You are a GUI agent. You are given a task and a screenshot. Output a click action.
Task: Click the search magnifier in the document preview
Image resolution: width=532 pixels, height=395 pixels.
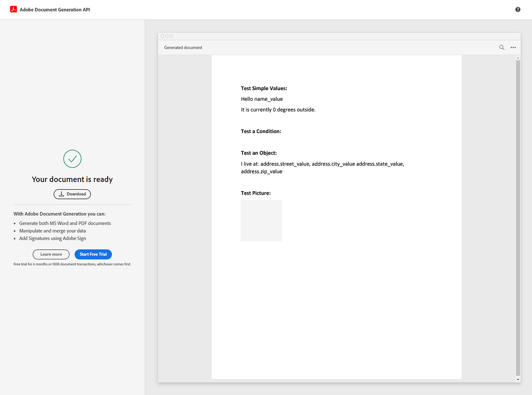(502, 48)
